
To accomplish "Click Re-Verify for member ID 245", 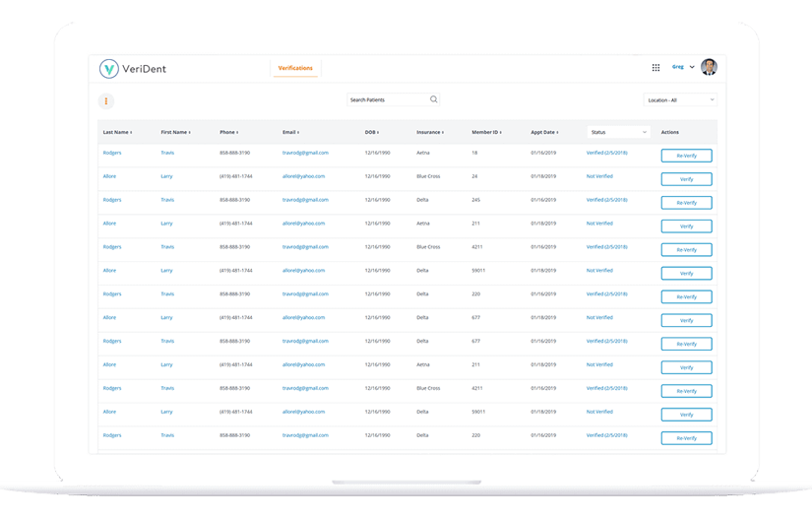I will pyautogui.click(x=686, y=203).
